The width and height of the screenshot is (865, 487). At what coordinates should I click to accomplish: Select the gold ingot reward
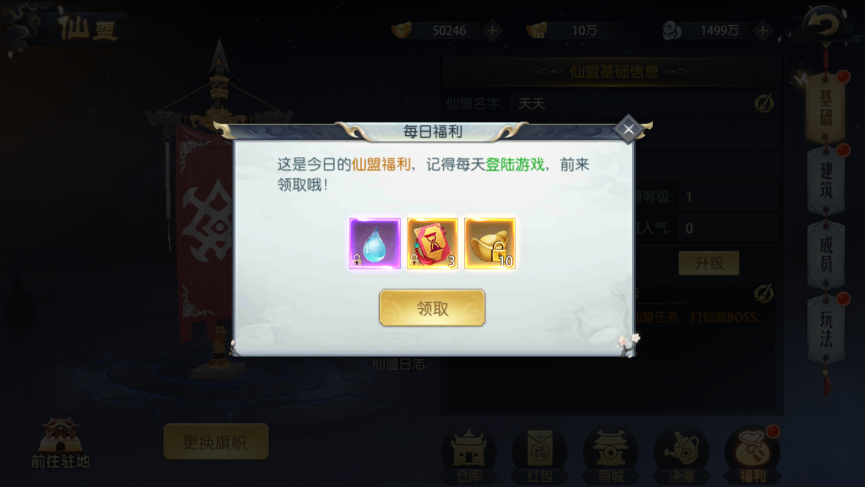pos(490,243)
